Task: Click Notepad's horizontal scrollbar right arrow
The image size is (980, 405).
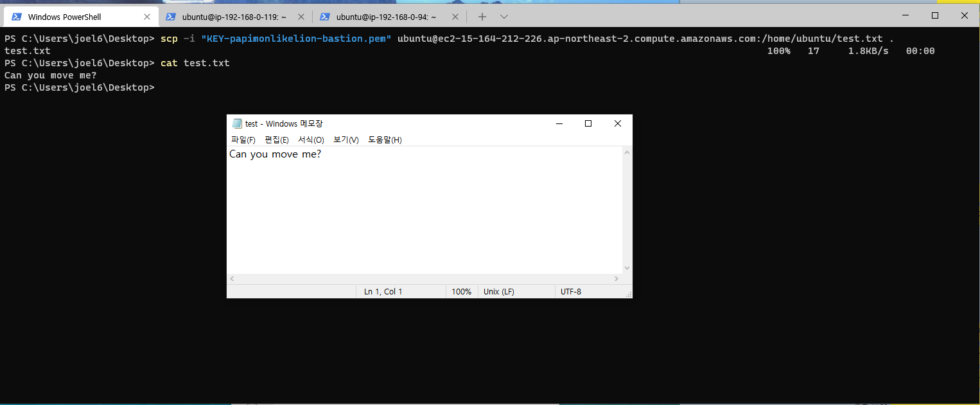Action: coord(617,279)
